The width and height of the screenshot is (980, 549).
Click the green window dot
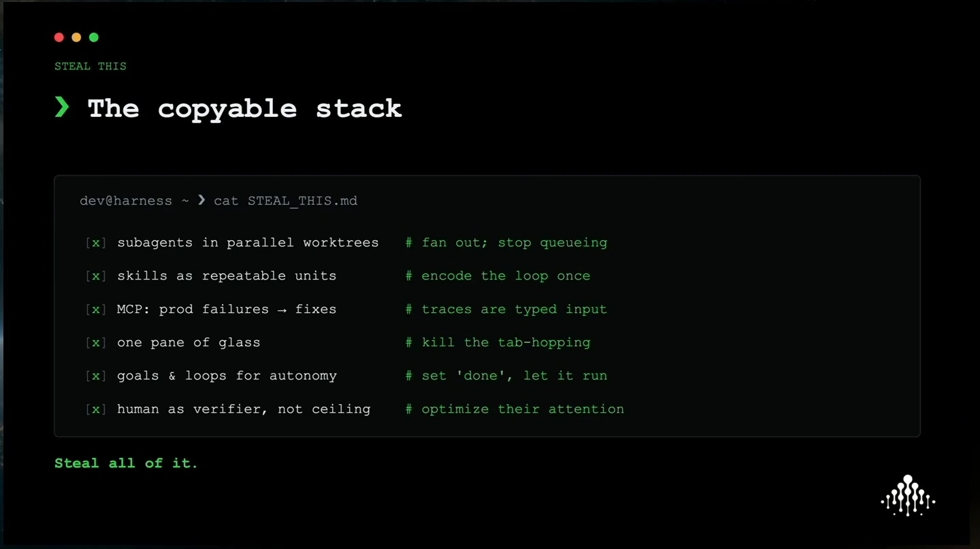pyautogui.click(x=94, y=37)
